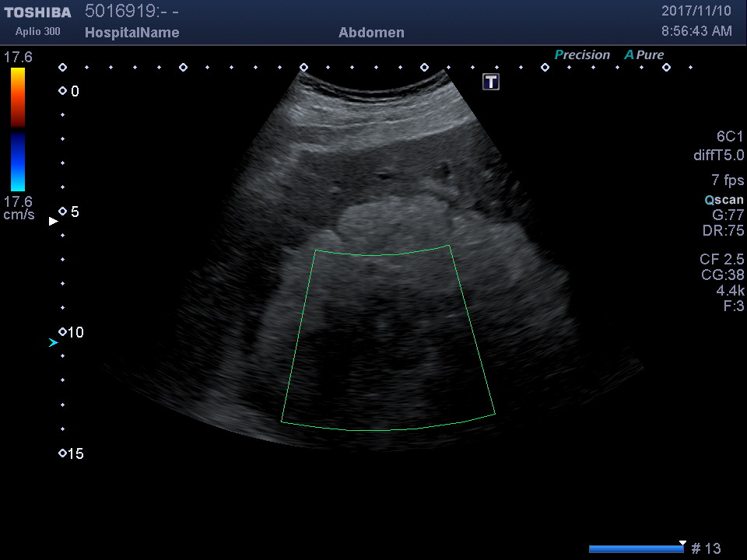Click the T marker icon above the scan
Viewport: 747px width, 560px height.
491,82
